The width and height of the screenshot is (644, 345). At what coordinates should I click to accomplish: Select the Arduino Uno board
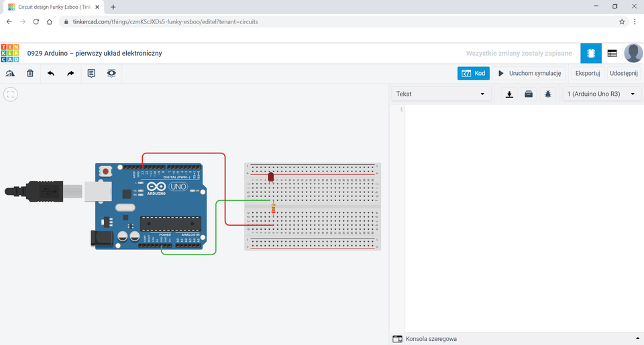tap(150, 206)
